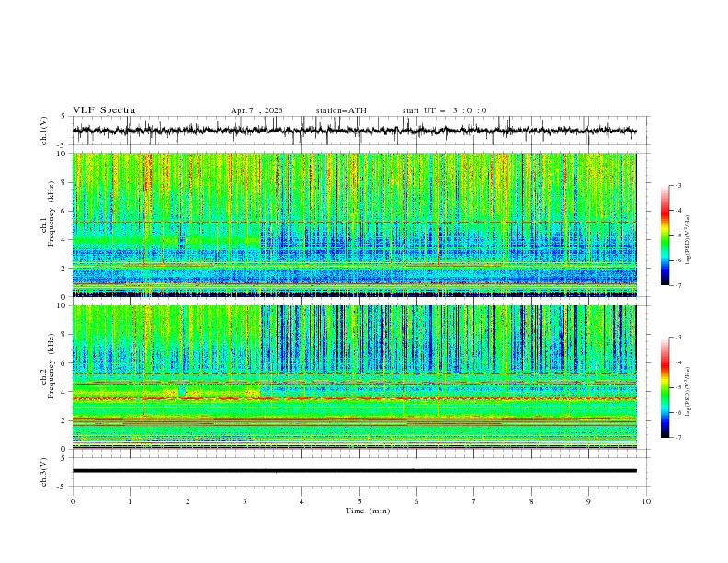The image size is (728, 563).
Task: Click the ch.1 spectrogram panel
Action: pyautogui.click(x=355, y=224)
